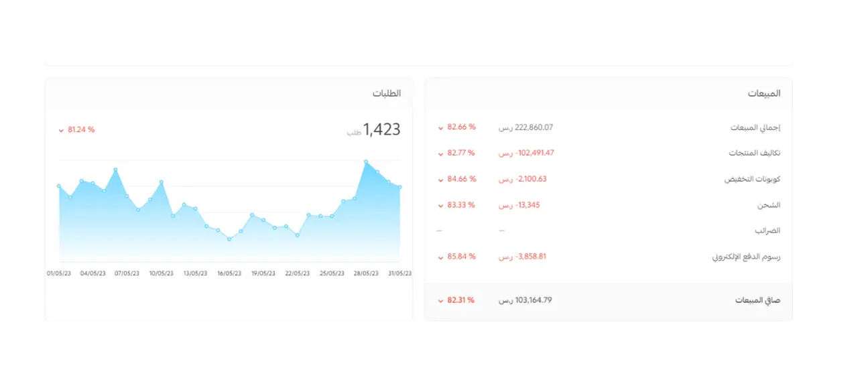Click the صافي المبيعات total row label
The image size is (868, 380).
[757, 301]
